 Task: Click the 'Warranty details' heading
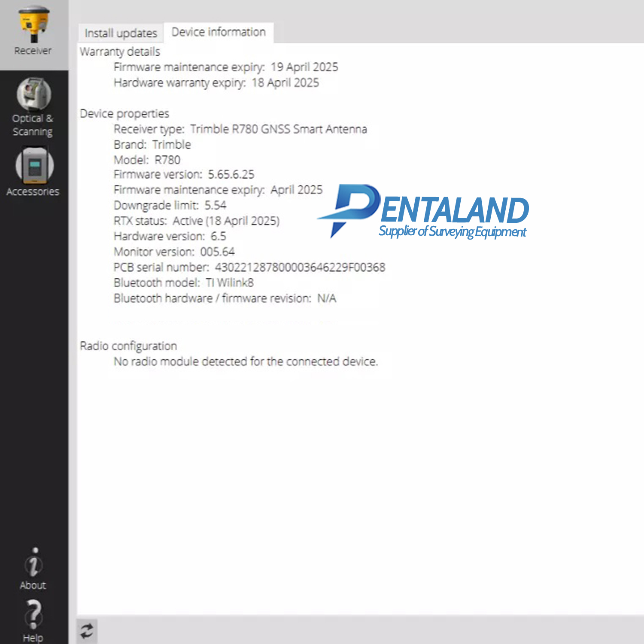[x=120, y=52]
